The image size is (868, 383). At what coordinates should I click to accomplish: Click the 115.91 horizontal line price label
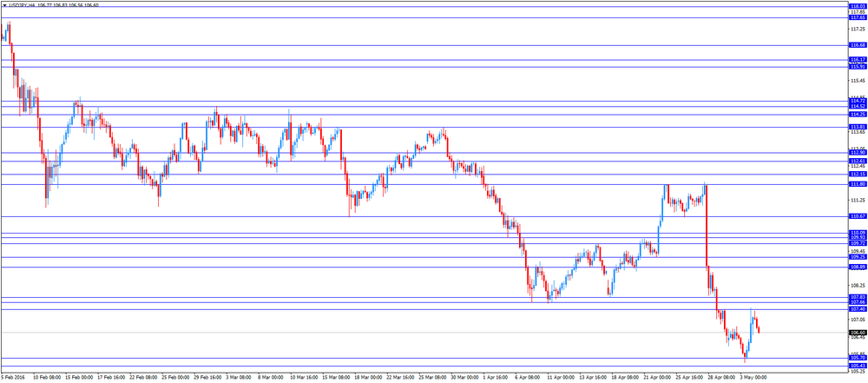click(858, 67)
